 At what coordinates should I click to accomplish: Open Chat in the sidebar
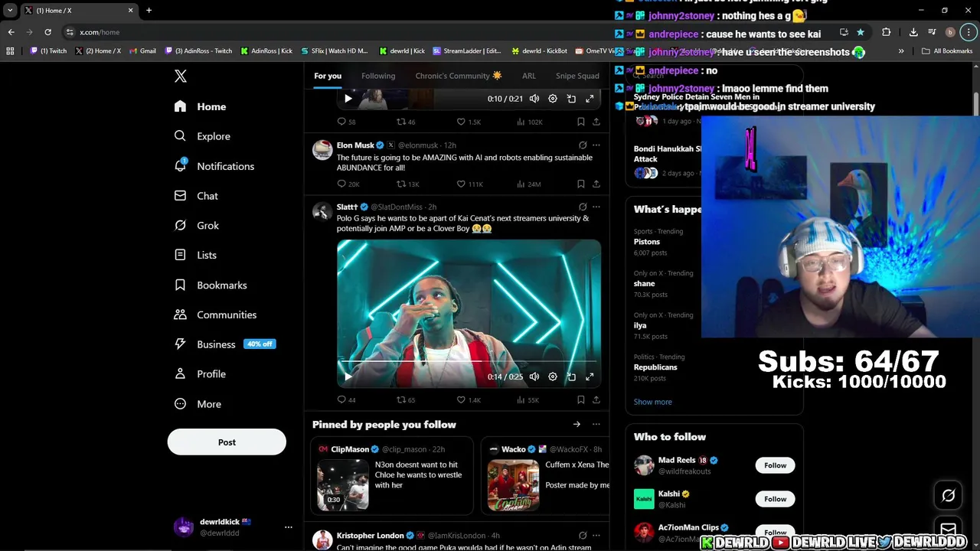coord(196,196)
